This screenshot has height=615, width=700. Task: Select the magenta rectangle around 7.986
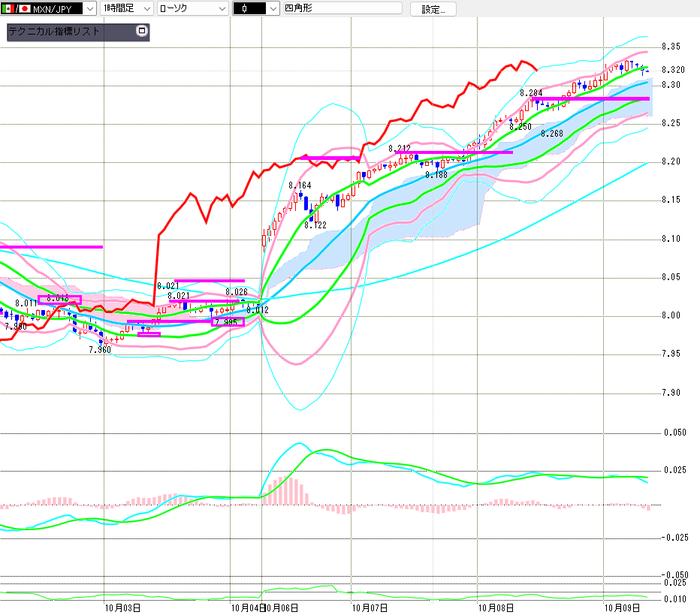point(228,321)
